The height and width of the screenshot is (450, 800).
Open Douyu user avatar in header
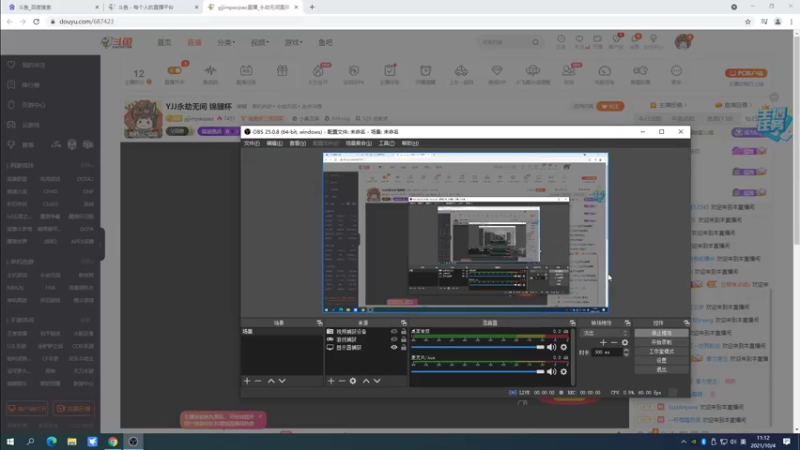[x=683, y=42]
